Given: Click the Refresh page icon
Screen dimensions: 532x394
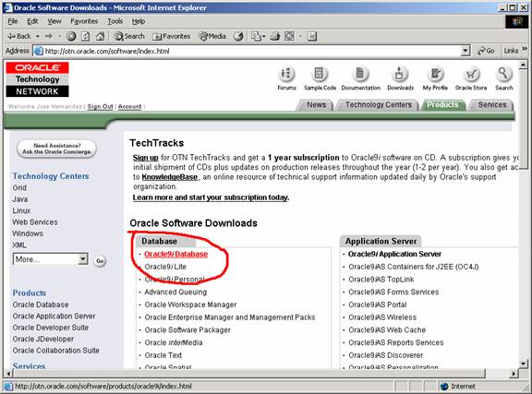Looking at the screenshot, I should tap(86, 36).
